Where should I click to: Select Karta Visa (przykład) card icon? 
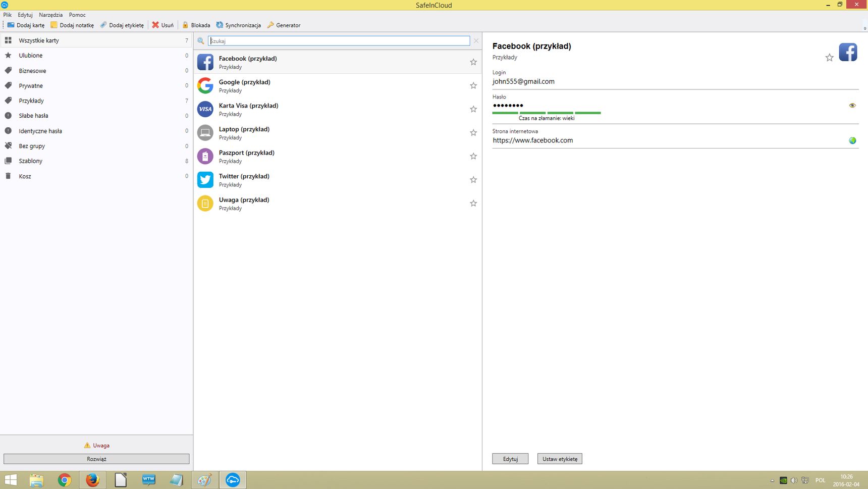[205, 109]
